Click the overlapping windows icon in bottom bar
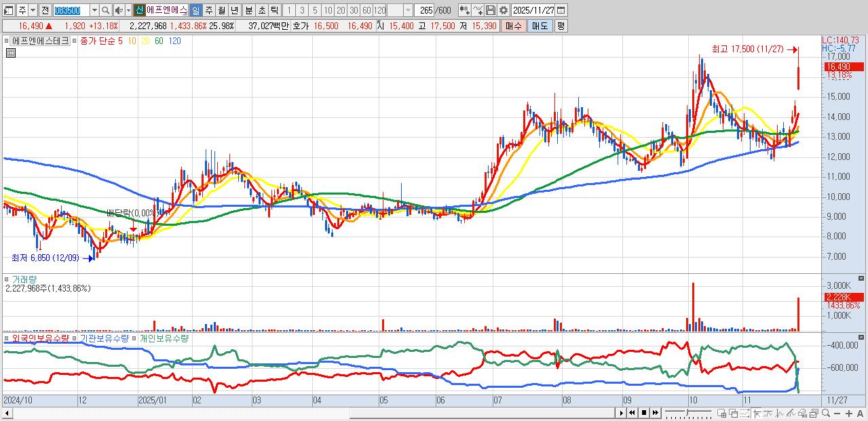 coord(734,413)
